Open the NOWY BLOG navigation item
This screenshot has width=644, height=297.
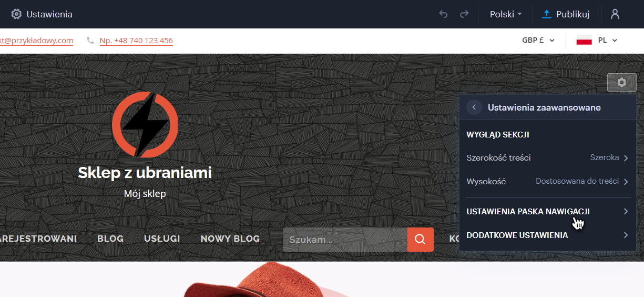click(x=230, y=239)
